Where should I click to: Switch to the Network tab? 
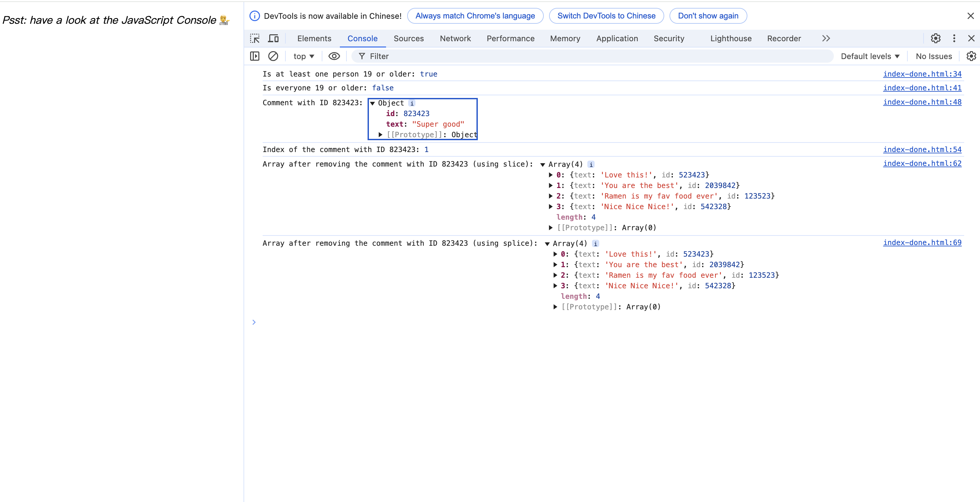pyautogui.click(x=455, y=38)
